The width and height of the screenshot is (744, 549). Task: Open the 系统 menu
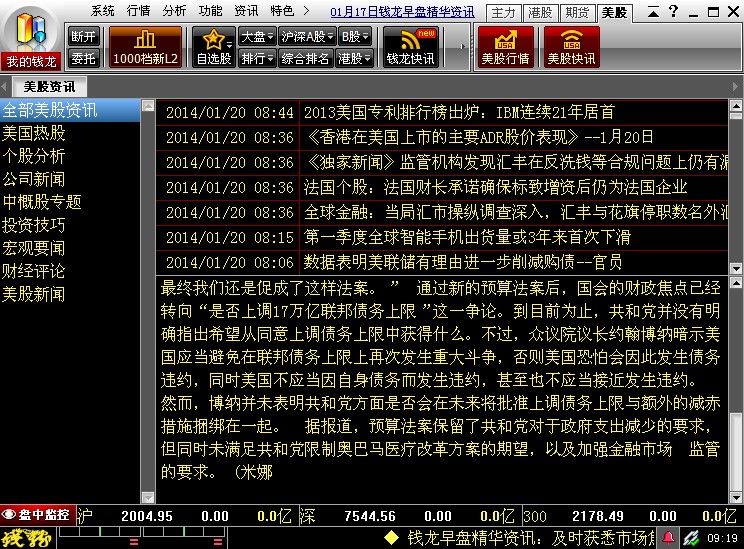click(103, 10)
